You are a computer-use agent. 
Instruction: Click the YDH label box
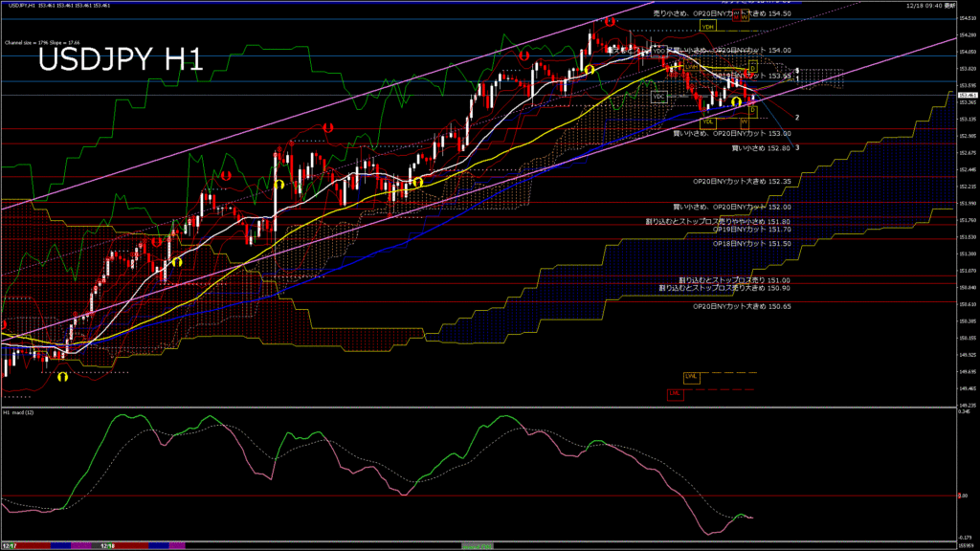(707, 27)
